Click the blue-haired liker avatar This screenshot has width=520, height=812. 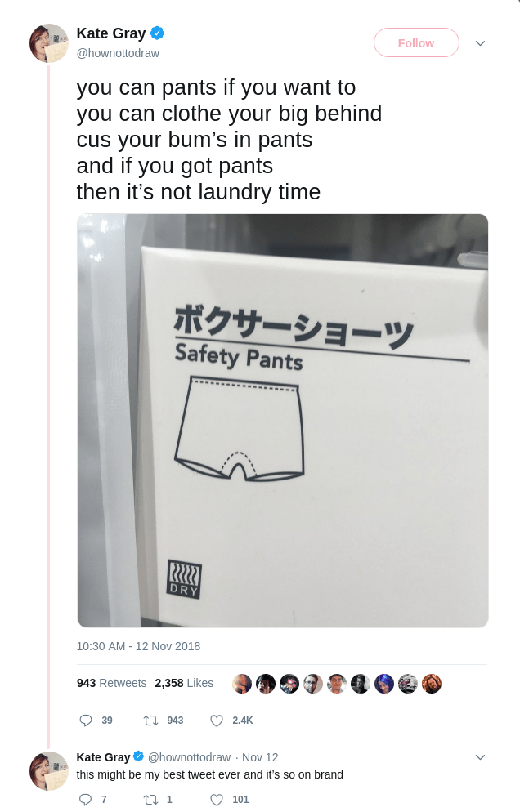point(384,684)
